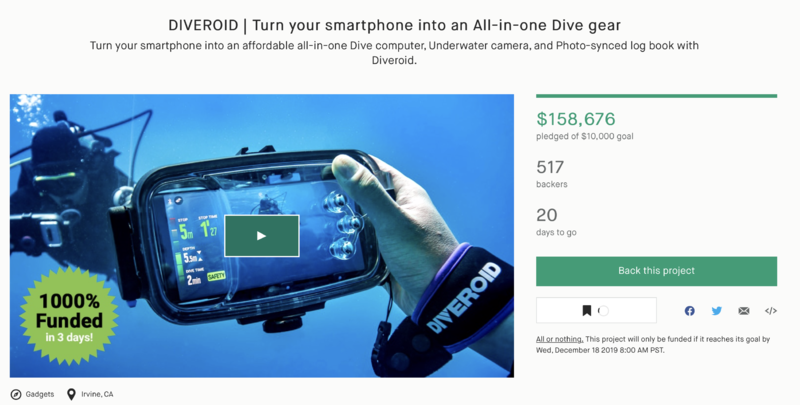Play the Diveroid campaign video
The height and width of the screenshot is (405, 800).
(262, 236)
